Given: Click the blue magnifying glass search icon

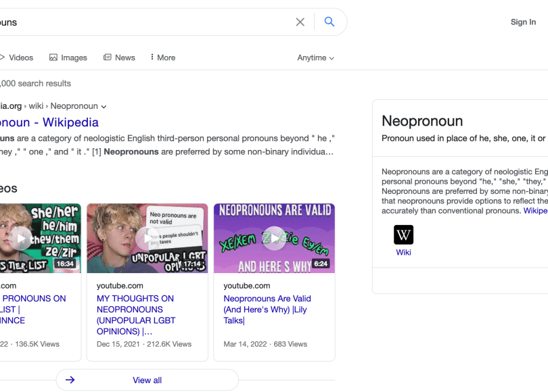Looking at the screenshot, I should (329, 22).
